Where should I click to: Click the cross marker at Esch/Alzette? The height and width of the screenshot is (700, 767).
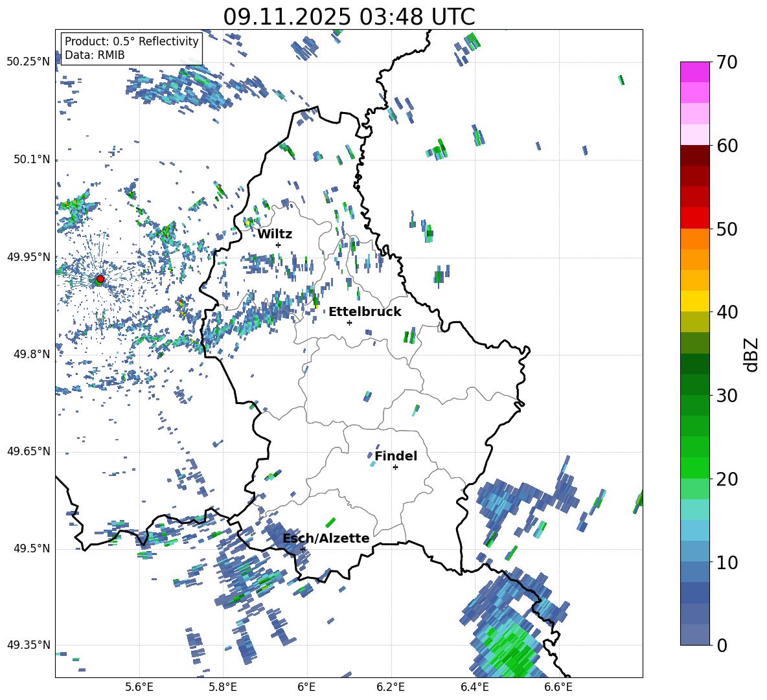pos(303,549)
